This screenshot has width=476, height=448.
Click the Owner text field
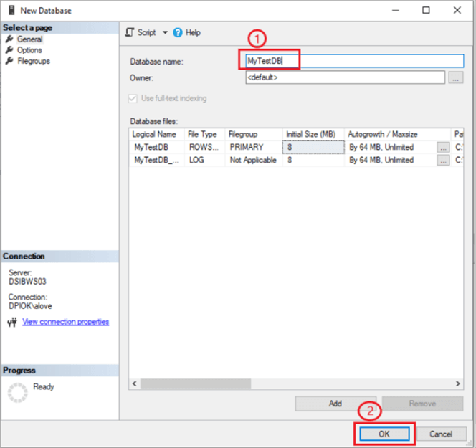click(x=344, y=77)
